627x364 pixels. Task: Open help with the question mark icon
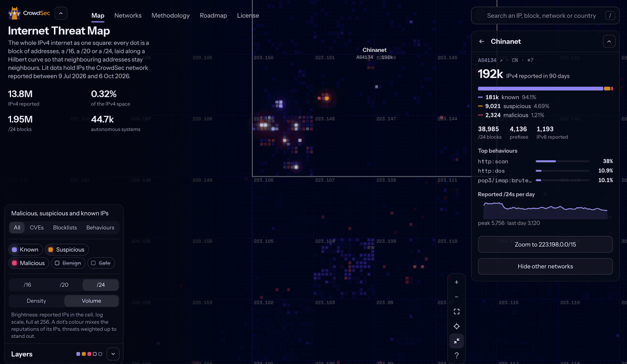point(457,356)
